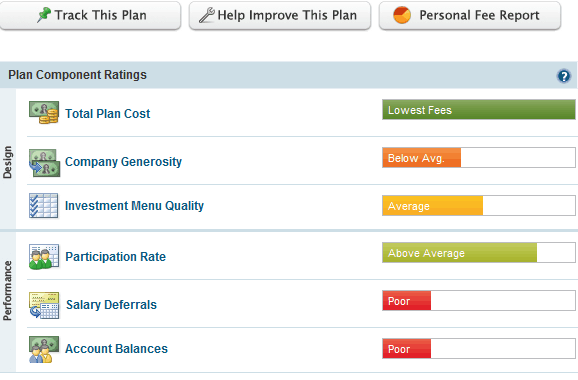
Task: Click the Account Balances icon
Action: pyautogui.click(x=44, y=349)
